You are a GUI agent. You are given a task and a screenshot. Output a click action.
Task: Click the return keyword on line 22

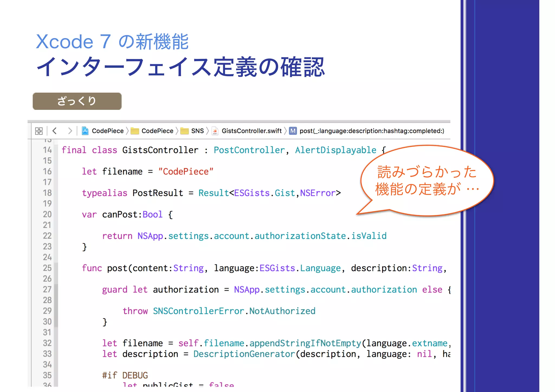coord(117,236)
